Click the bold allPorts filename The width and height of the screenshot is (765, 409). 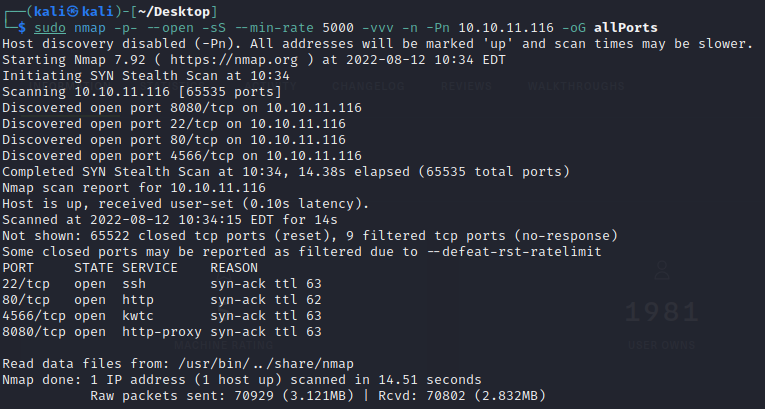tap(625, 28)
